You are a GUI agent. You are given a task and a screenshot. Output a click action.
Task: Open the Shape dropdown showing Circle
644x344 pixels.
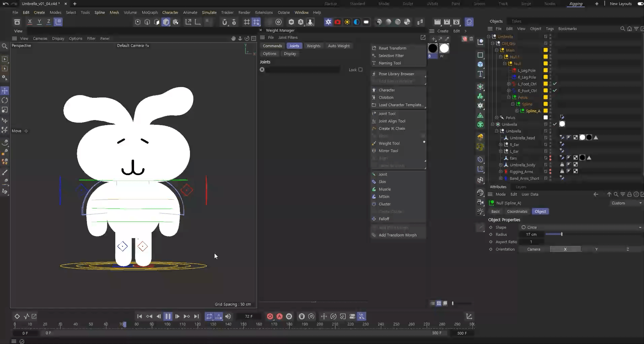pyautogui.click(x=581, y=227)
